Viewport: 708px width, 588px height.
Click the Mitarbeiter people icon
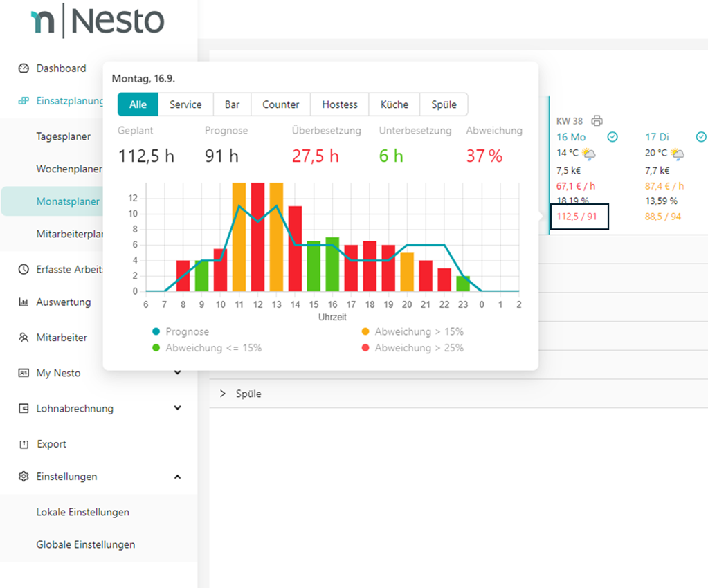pos(24,338)
